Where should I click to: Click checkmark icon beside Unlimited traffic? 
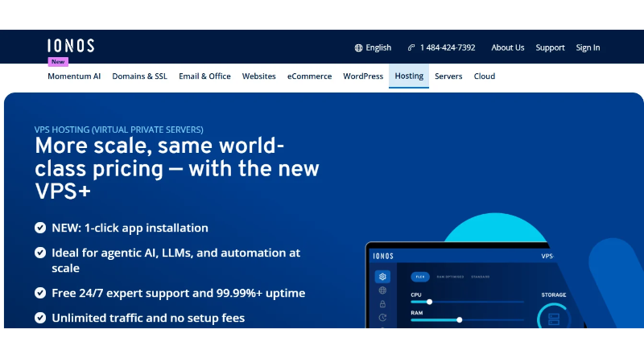40,318
